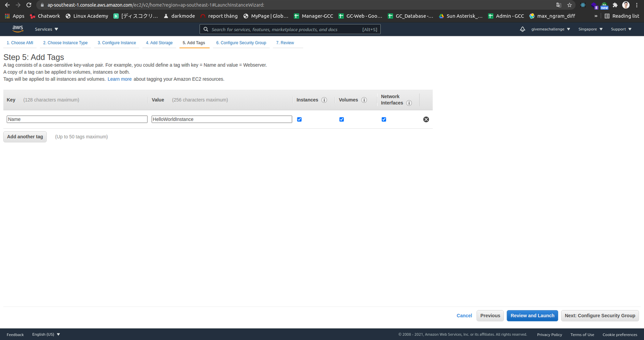Open the Privacy Policy link

click(x=550, y=335)
